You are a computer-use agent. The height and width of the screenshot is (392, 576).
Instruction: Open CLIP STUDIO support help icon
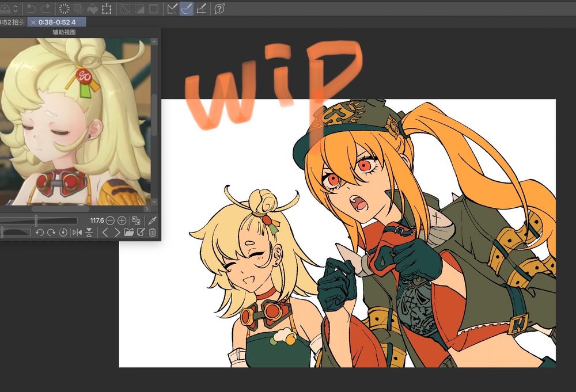point(219,9)
